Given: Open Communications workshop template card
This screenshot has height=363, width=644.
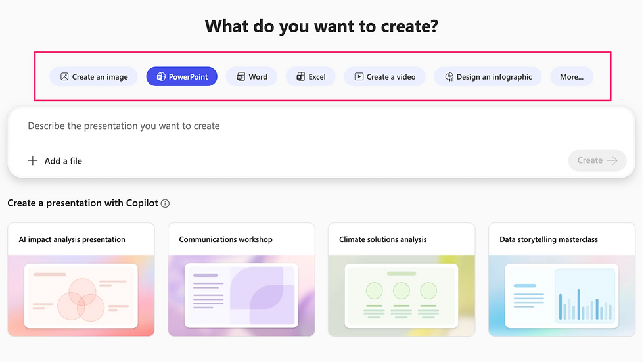Looking at the screenshot, I should pyautogui.click(x=242, y=279).
